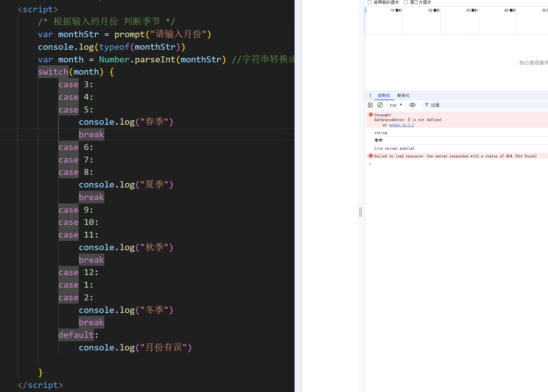Click the 30 毫秒 timeline marker
Screen dimensions: 548x392
472,10
